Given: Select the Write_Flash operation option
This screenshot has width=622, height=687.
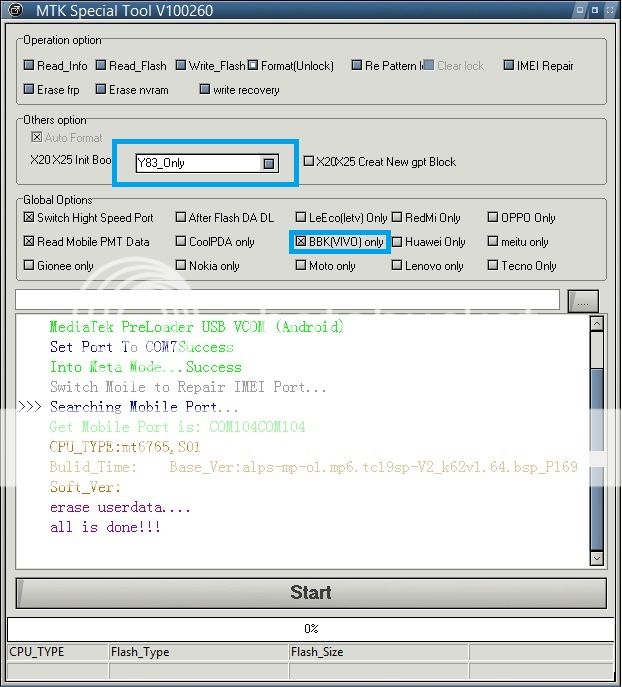Looking at the screenshot, I should point(181,66).
